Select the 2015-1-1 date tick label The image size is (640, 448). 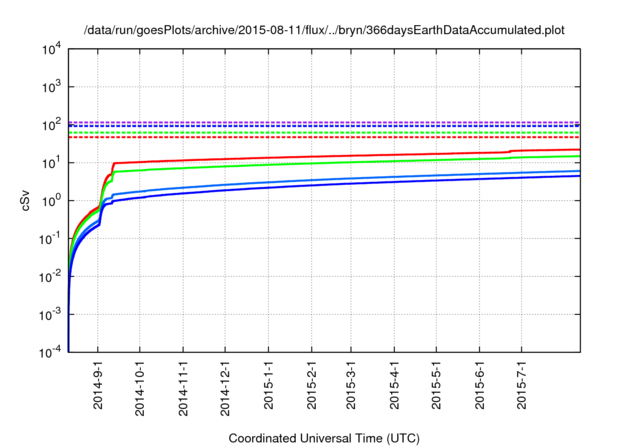[x=268, y=390]
